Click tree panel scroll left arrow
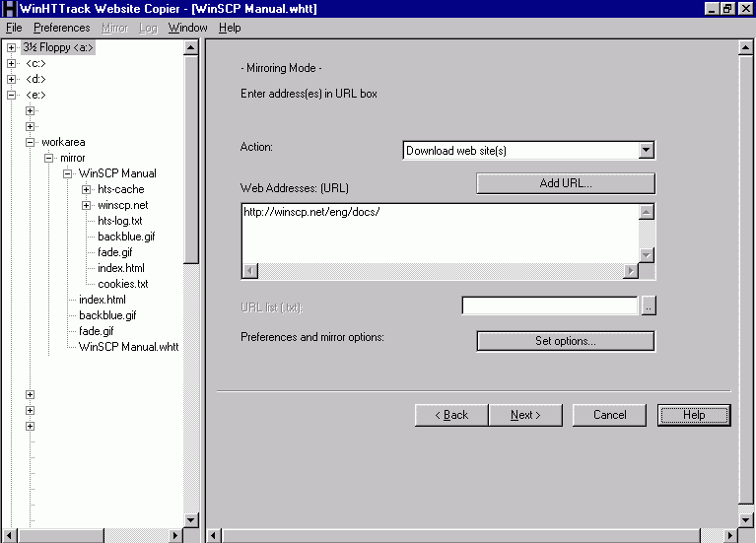Viewport: 756px width, 543px height. [x=9, y=535]
